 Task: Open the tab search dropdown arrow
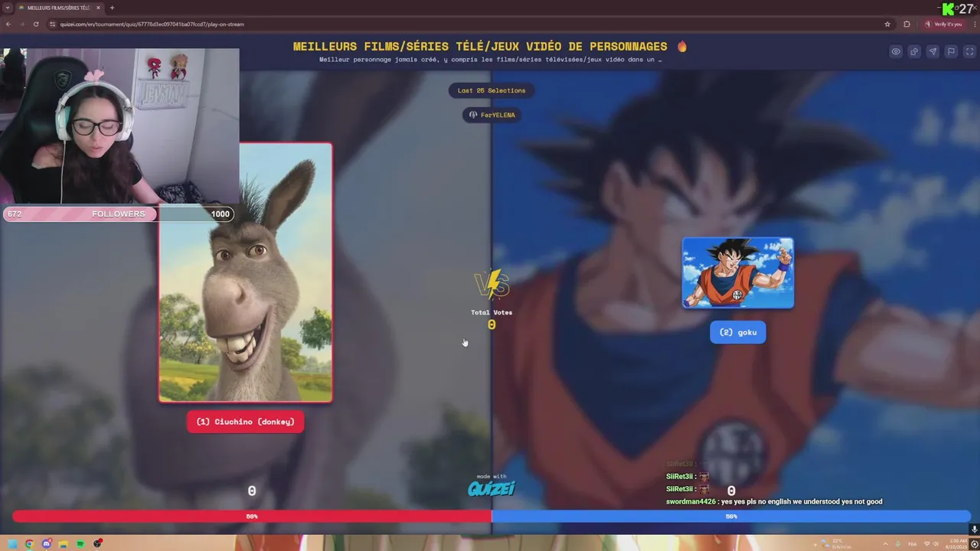[8, 8]
